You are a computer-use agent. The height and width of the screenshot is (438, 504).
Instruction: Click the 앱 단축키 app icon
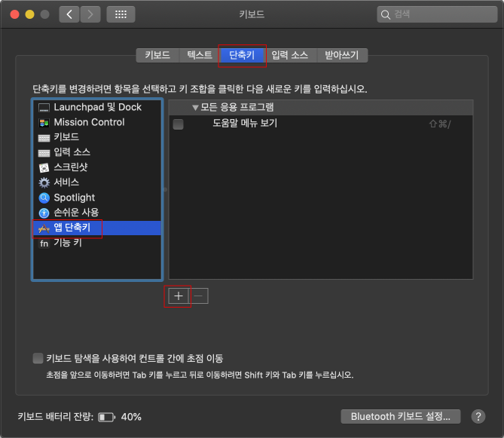44,228
